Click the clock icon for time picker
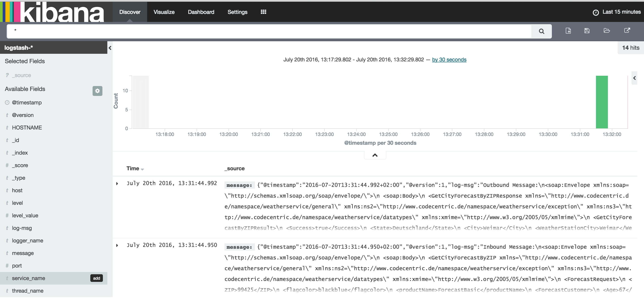This screenshot has width=644, height=298. coord(595,13)
